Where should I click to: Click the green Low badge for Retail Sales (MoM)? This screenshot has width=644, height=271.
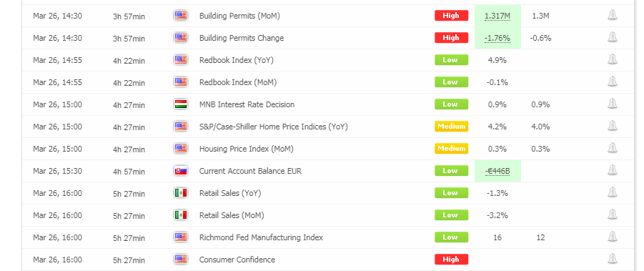coord(452,215)
